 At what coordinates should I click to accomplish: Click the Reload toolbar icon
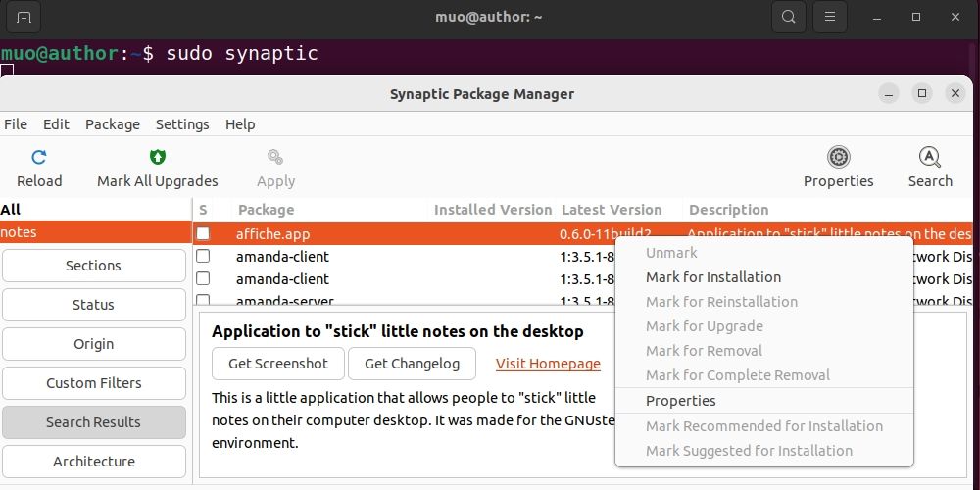[x=39, y=157]
